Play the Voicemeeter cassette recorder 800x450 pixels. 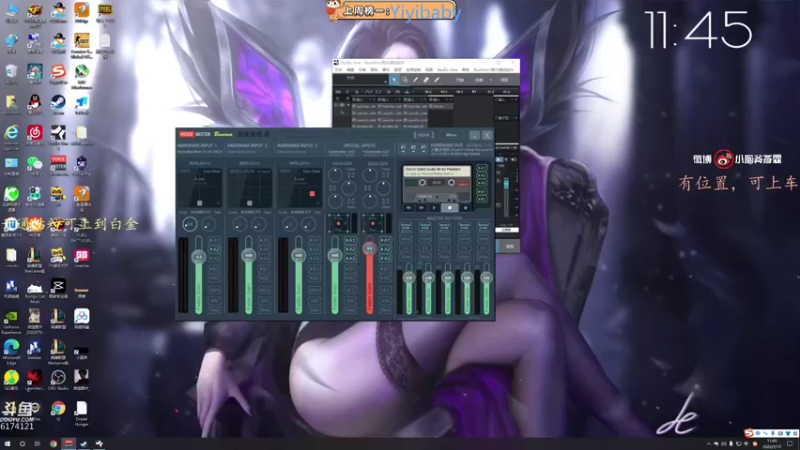(x=435, y=208)
